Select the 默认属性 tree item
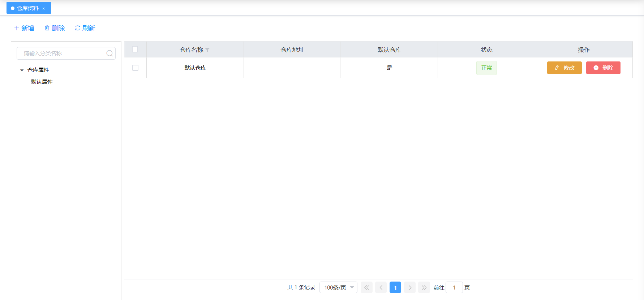This screenshot has width=644, height=300. click(x=42, y=82)
